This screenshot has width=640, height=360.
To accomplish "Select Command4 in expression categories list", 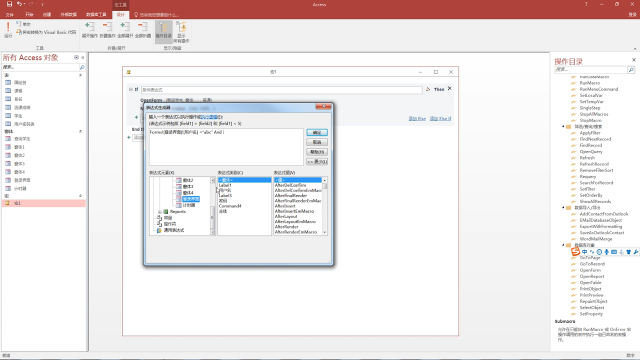I will pyautogui.click(x=230, y=206).
